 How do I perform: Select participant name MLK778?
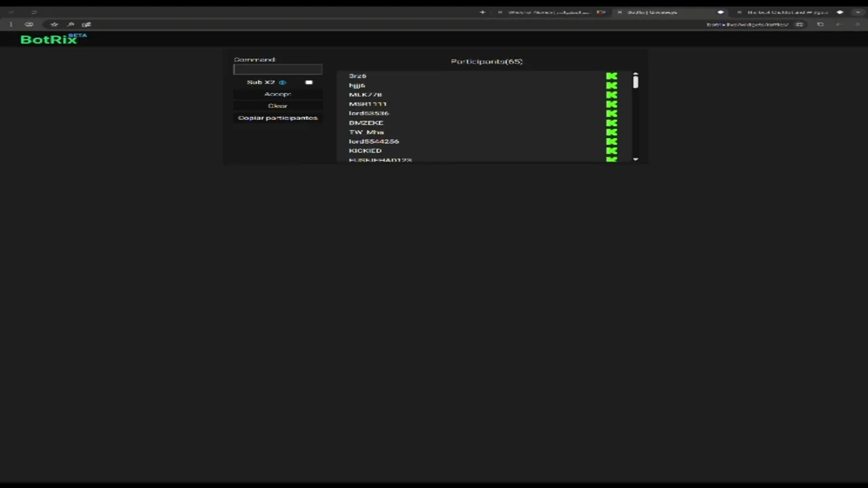(366, 95)
